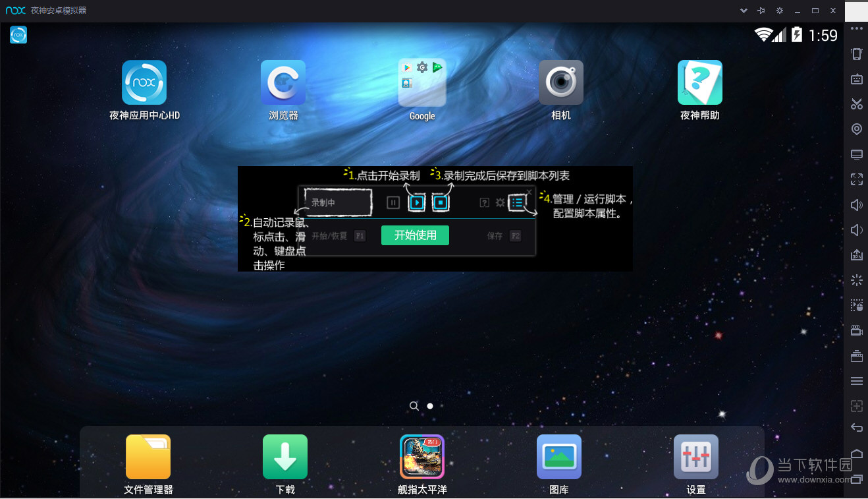The image size is (868, 499).
Task: Open the 相机 camera app
Action: point(560,82)
